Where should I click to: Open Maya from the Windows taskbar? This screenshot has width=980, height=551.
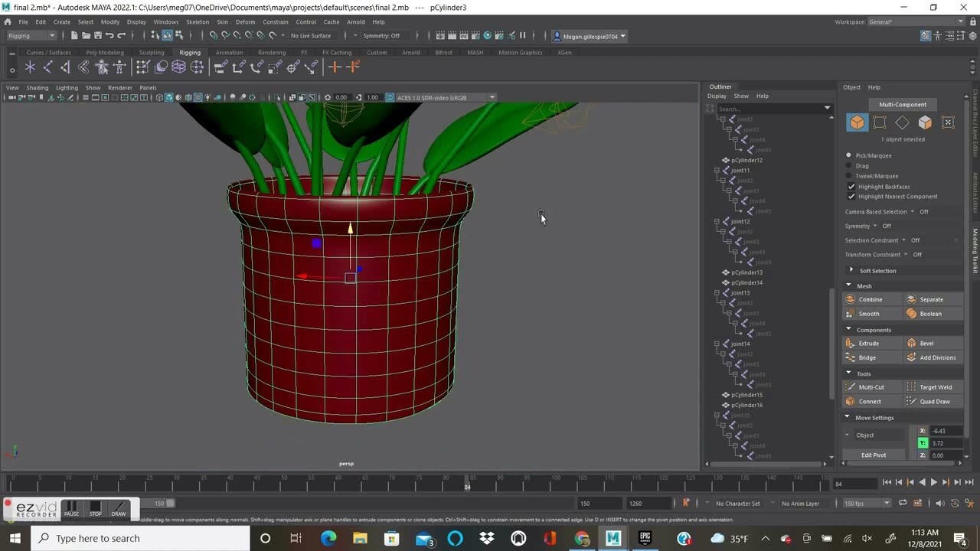tap(612, 538)
